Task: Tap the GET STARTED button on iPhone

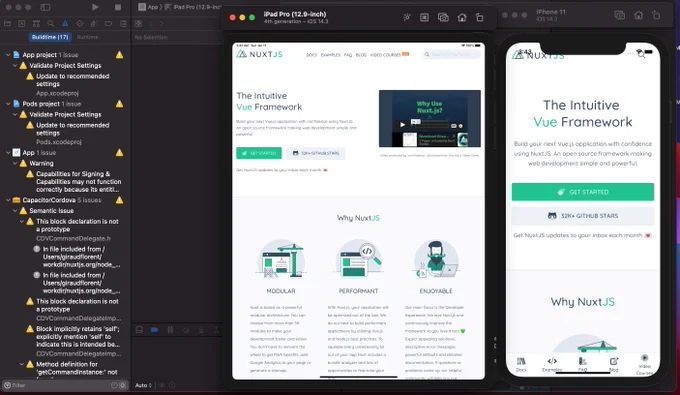Action: point(582,192)
